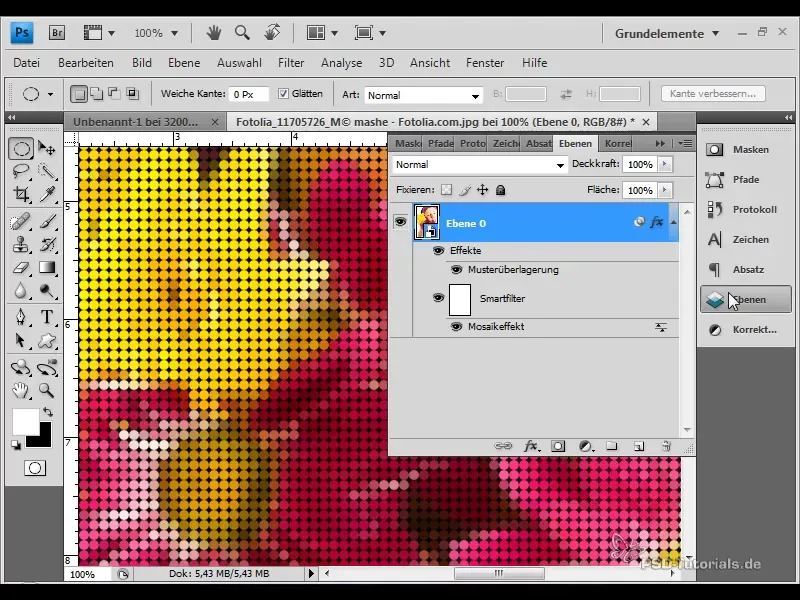Add a layer mask
Viewport: 800px width, 600px height.
558,446
